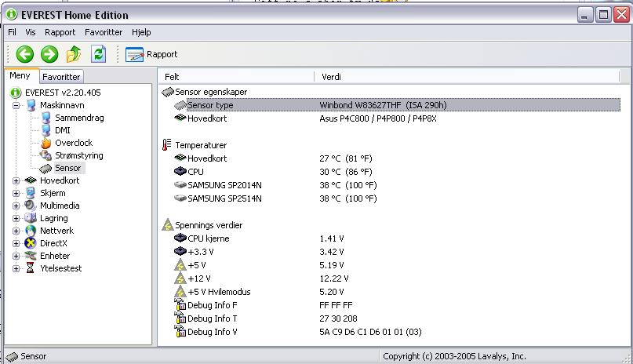
Task: Click the Maskinnavn computer icon
Action: 31,105
